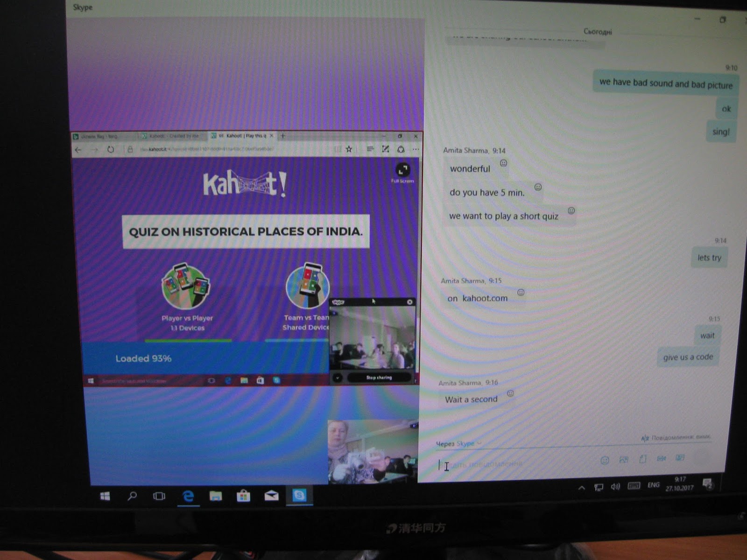This screenshot has width=747, height=560.
Task: Expand the 'Через Skype' dropdown
Action: 458,443
